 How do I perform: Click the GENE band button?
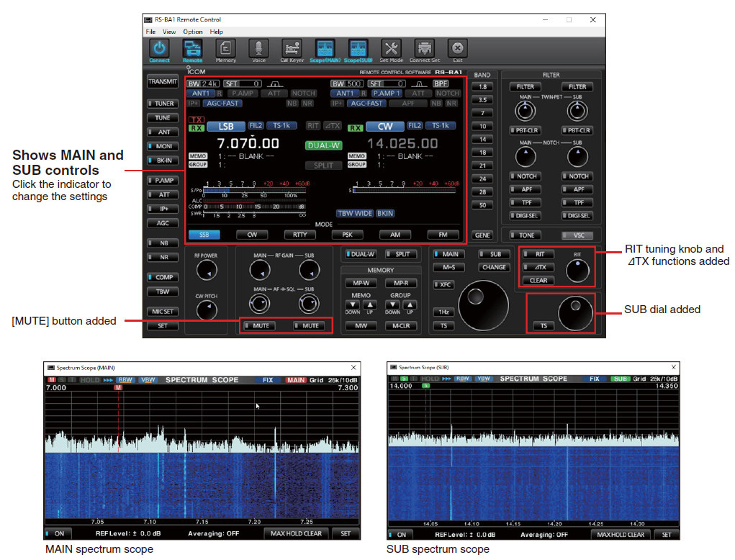[482, 235]
